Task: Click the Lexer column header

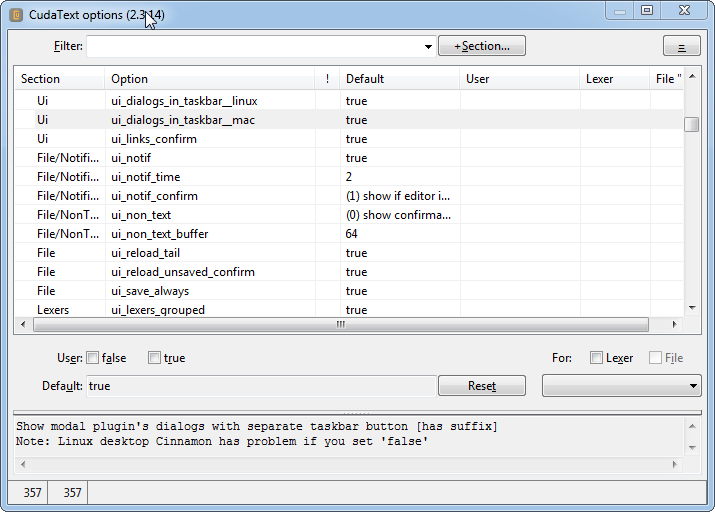Action: (x=614, y=79)
